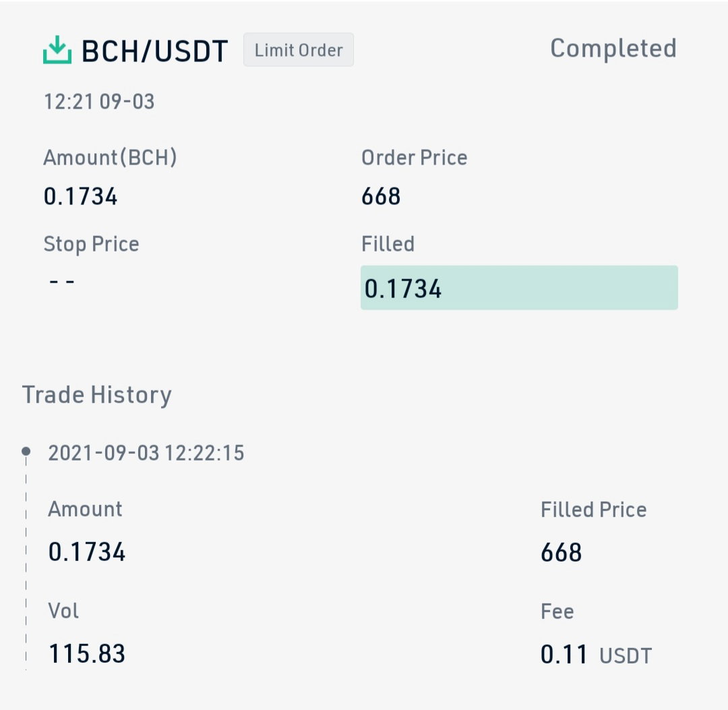Click the 12:21 09-03 order time
This screenshot has height=710, width=728.
99,102
